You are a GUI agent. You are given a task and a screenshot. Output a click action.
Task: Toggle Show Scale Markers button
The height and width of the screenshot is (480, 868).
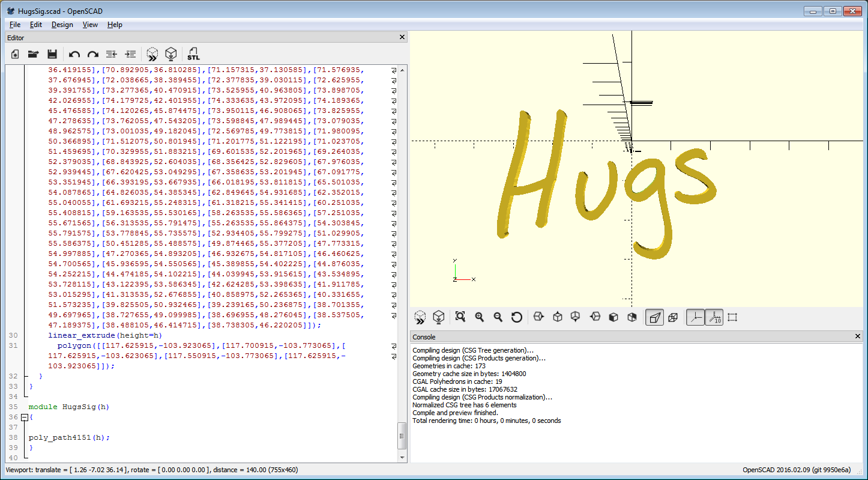click(714, 317)
